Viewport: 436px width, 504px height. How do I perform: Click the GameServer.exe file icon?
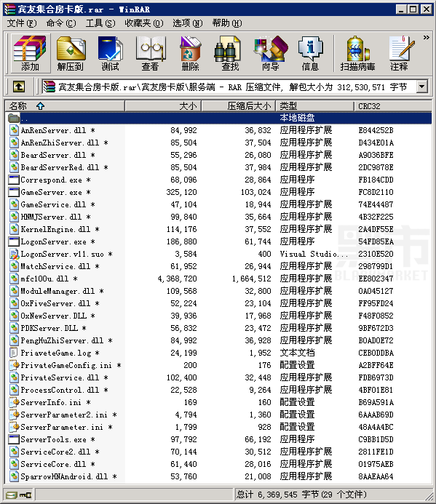click(x=14, y=192)
